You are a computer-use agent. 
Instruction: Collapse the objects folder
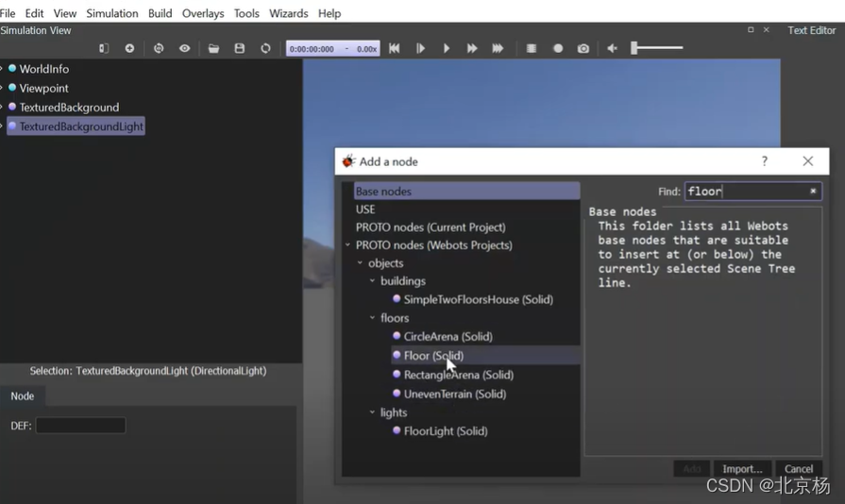tap(360, 262)
